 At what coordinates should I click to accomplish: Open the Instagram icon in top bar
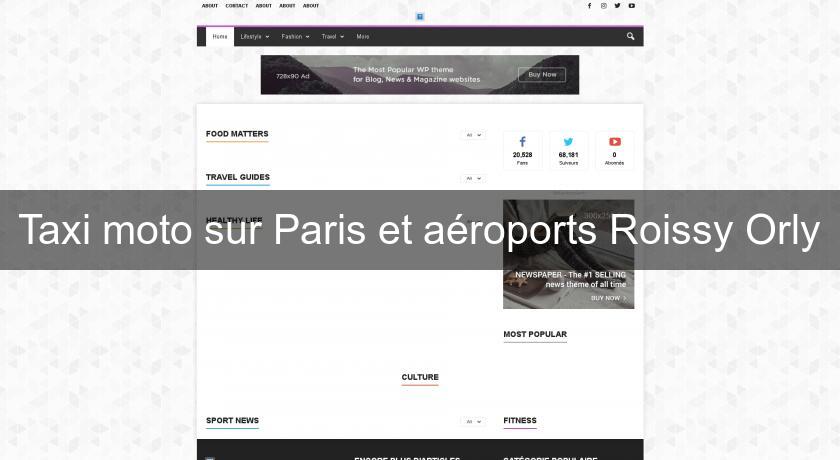coord(604,6)
